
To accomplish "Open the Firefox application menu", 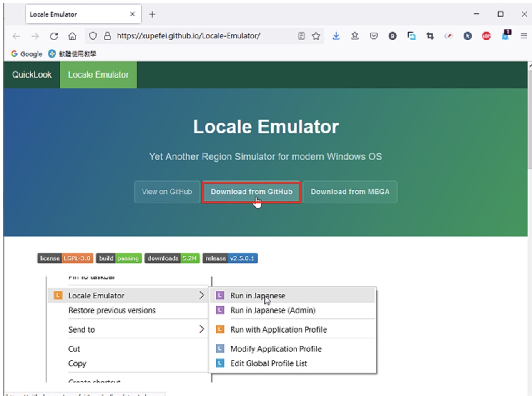I will pyautogui.click(x=524, y=36).
